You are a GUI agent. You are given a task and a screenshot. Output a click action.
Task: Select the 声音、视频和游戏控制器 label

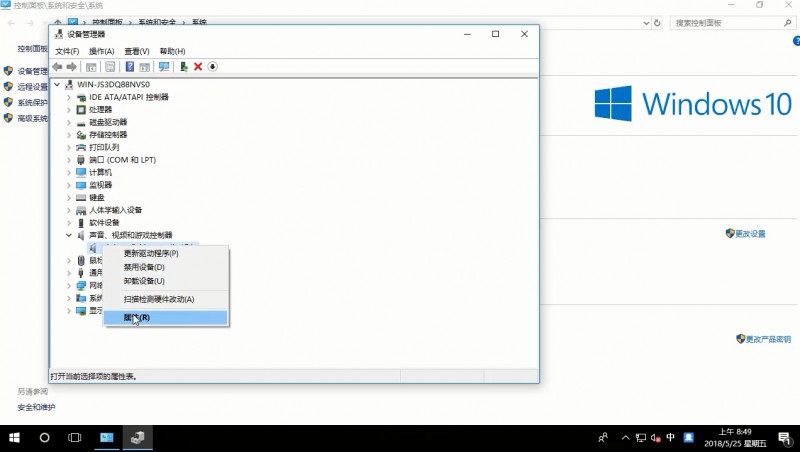pos(131,235)
